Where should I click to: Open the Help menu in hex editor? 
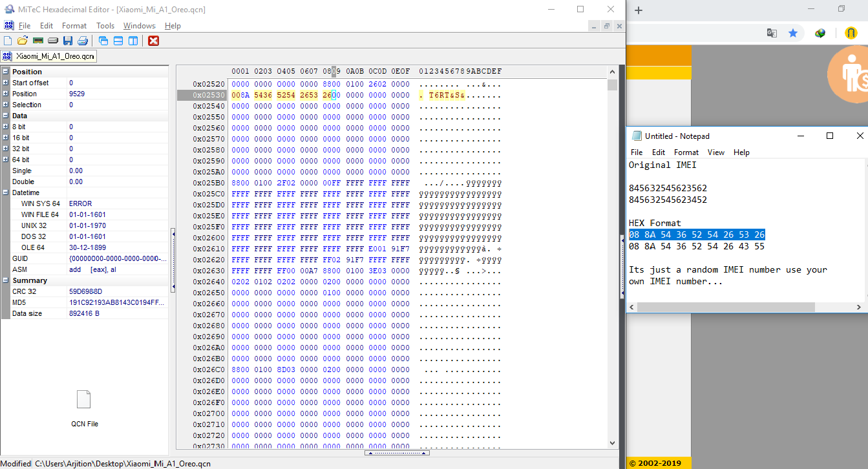tap(173, 26)
